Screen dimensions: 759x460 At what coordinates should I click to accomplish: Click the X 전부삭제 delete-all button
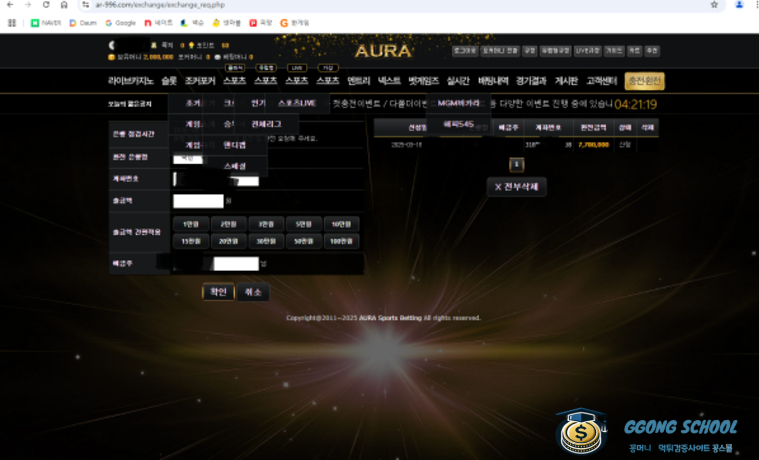point(517,186)
